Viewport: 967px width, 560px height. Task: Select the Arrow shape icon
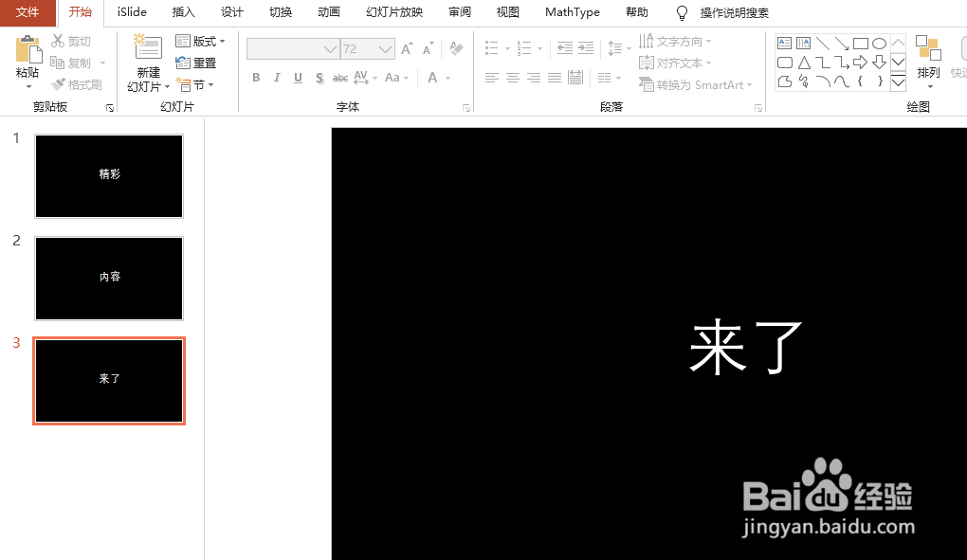pyautogui.click(x=840, y=43)
